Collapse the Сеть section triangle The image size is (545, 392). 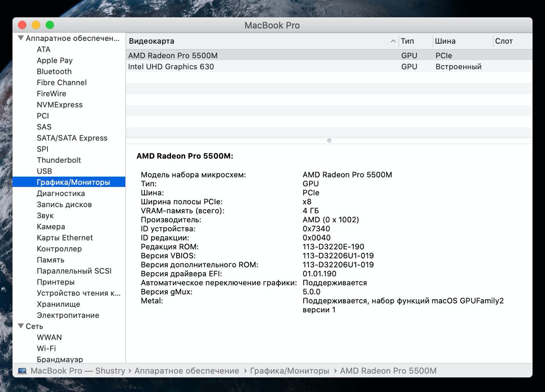click(x=20, y=326)
